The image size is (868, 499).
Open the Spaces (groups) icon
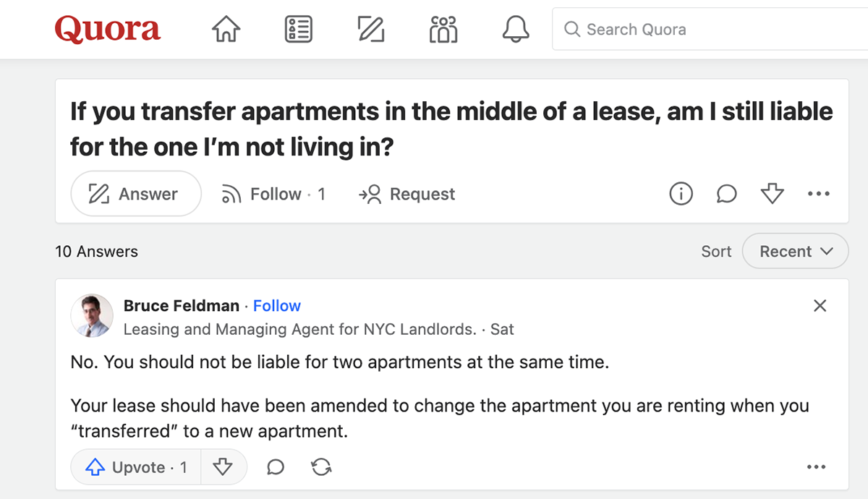[x=443, y=29]
